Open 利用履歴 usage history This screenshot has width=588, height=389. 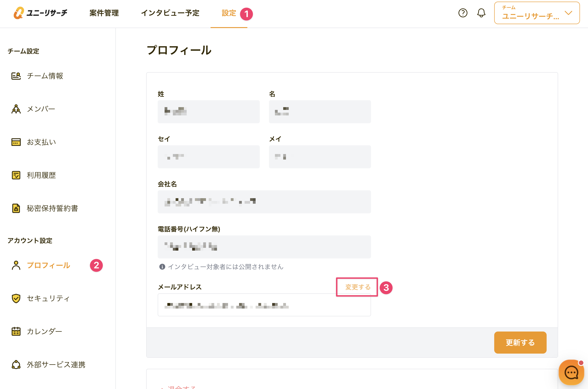41,175
